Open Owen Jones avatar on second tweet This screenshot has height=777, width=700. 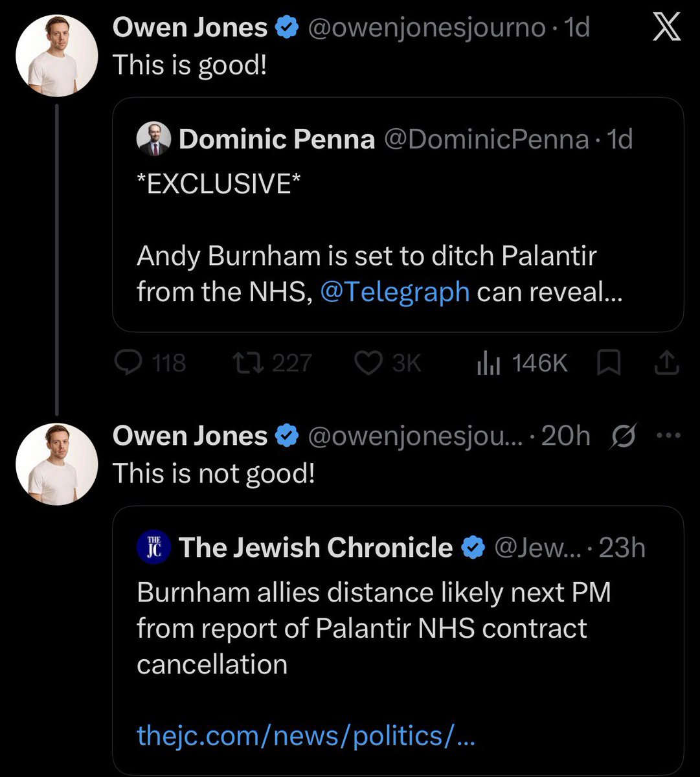coord(56,464)
